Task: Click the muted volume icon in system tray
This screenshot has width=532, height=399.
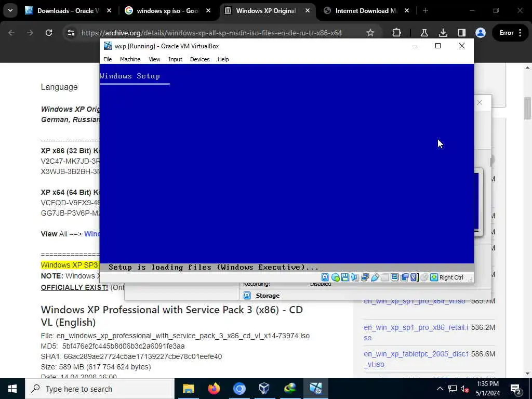Action: tap(465, 389)
